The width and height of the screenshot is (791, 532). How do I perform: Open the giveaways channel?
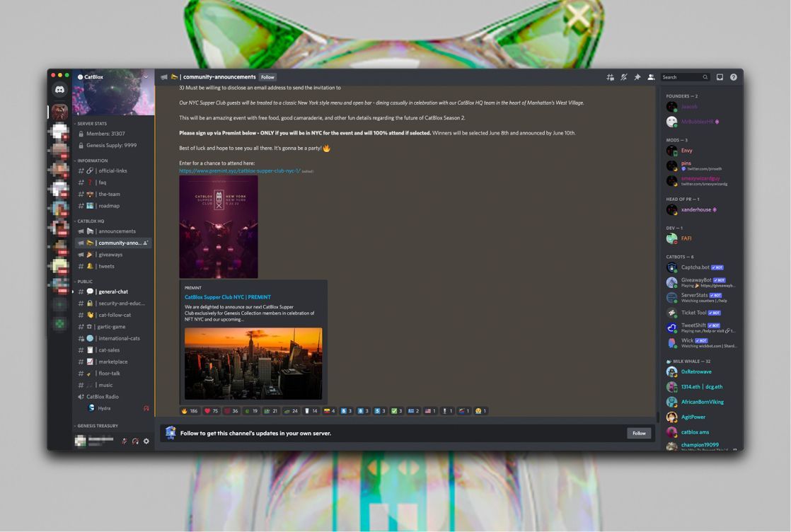113,255
